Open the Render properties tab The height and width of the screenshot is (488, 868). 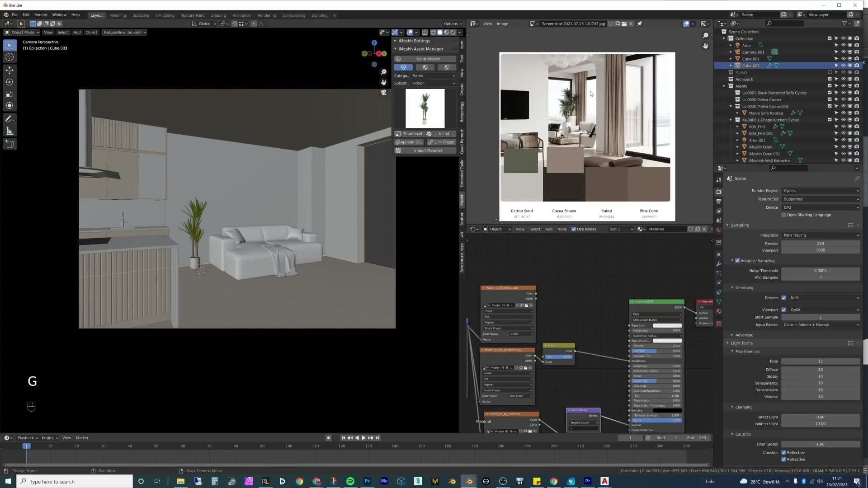719,192
